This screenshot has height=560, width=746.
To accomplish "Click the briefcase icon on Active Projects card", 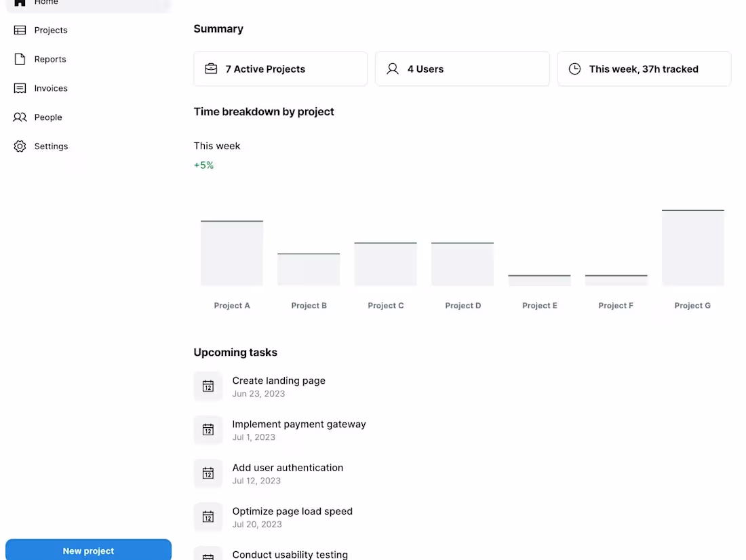I will pos(210,68).
